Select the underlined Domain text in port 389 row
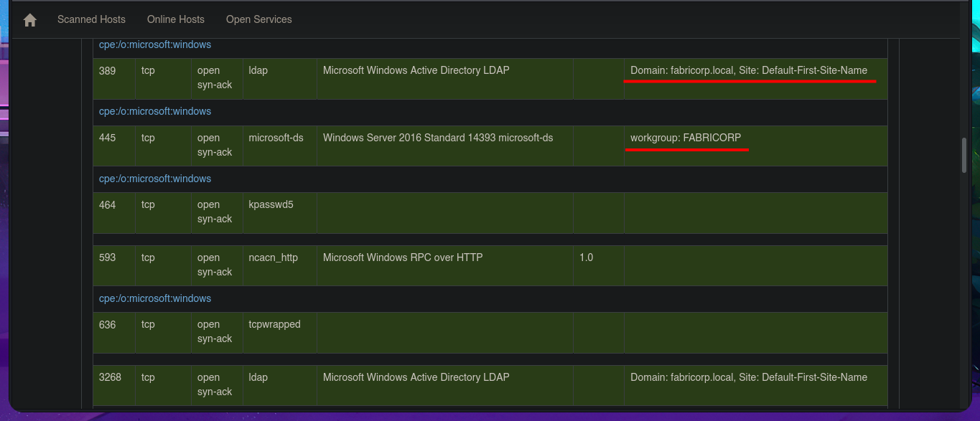 click(x=748, y=70)
